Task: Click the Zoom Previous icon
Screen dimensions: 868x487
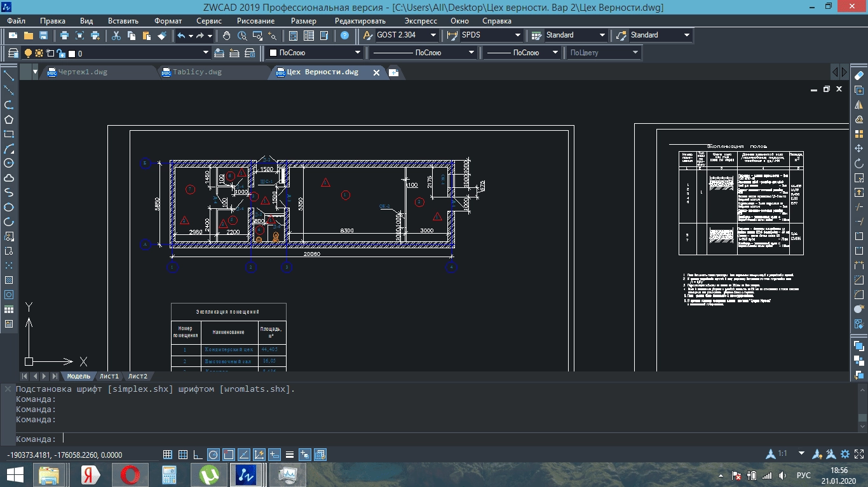Action: 273,36
